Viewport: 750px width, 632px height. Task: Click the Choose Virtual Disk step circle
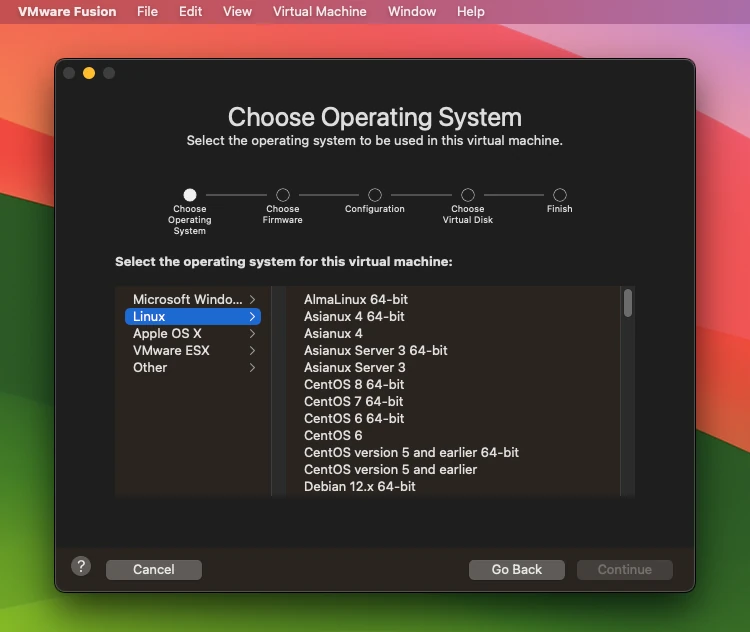coord(468,195)
